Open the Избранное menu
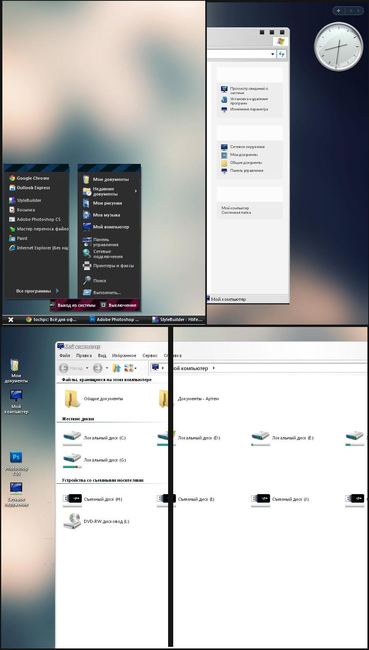This screenshot has height=650, width=369. click(124, 355)
